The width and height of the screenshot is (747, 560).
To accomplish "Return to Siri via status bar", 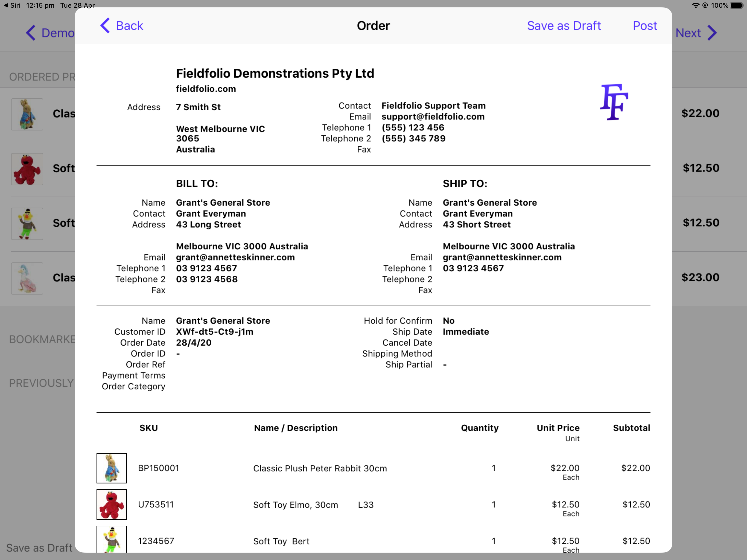I will click(x=12, y=5).
